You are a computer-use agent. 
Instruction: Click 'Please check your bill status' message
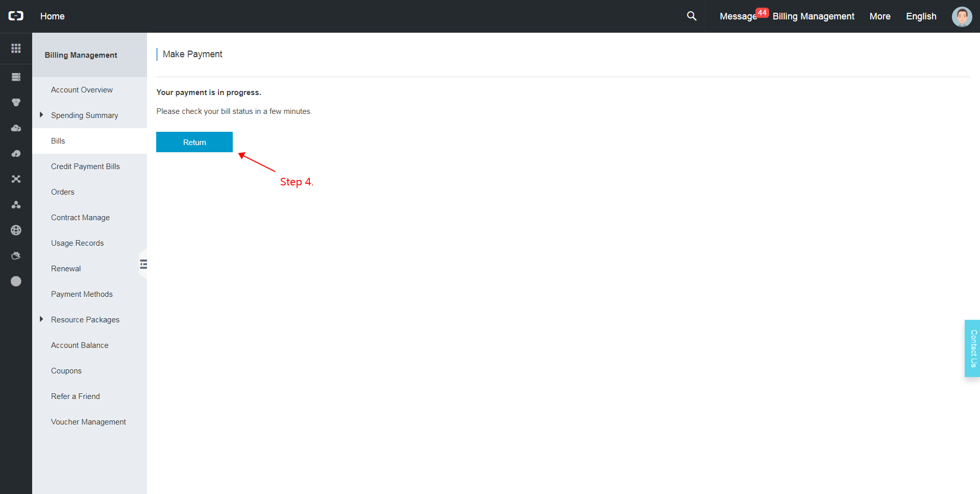tap(234, 111)
